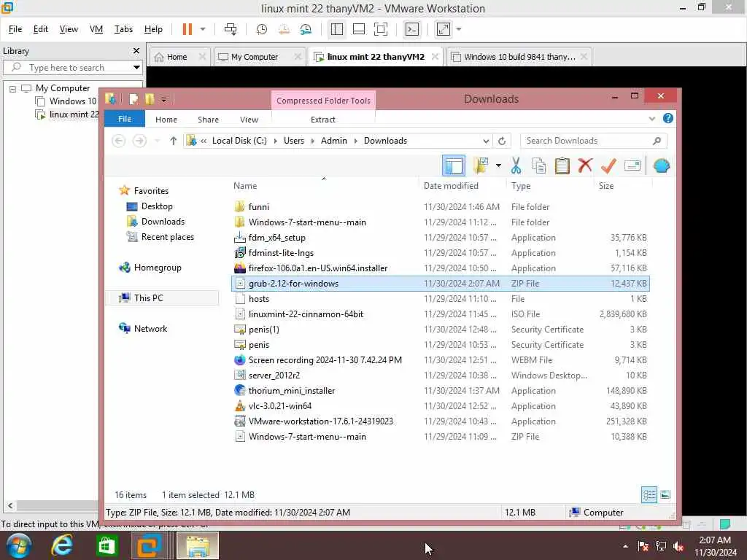Switch to large icons view in status bar
Screen dimensions: 747x560
click(x=665, y=495)
